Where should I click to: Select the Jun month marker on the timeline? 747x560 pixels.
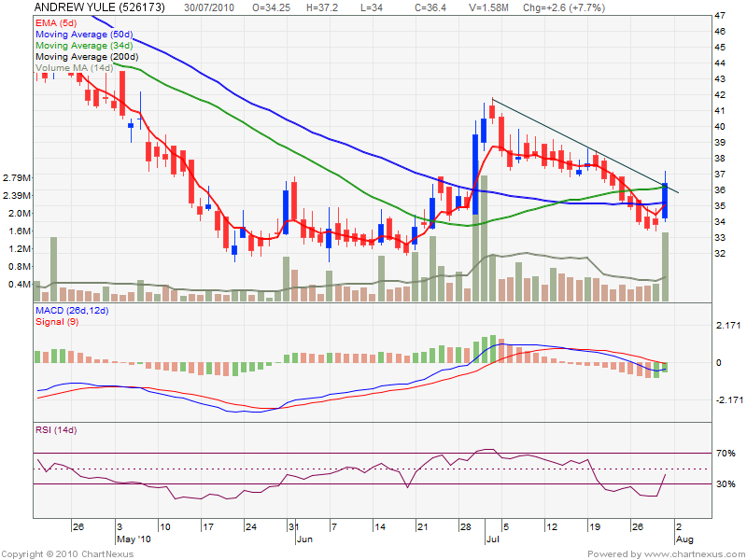click(303, 539)
